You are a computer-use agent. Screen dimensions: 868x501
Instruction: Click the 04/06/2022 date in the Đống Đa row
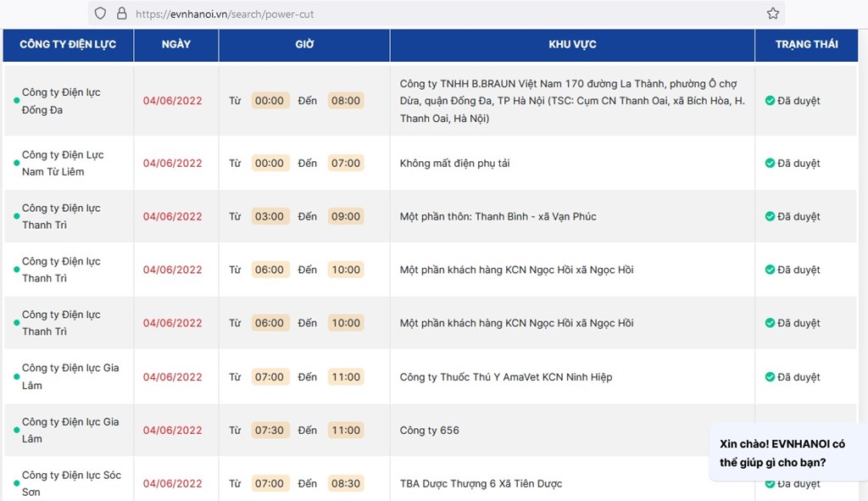pos(172,101)
